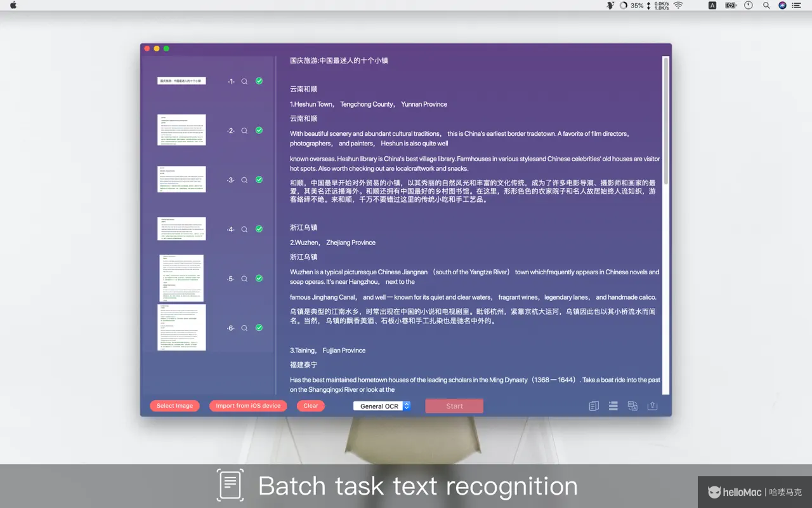812x508 pixels.
Task: Click magnifier icon for image 2
Action: [x=244, y=131]
